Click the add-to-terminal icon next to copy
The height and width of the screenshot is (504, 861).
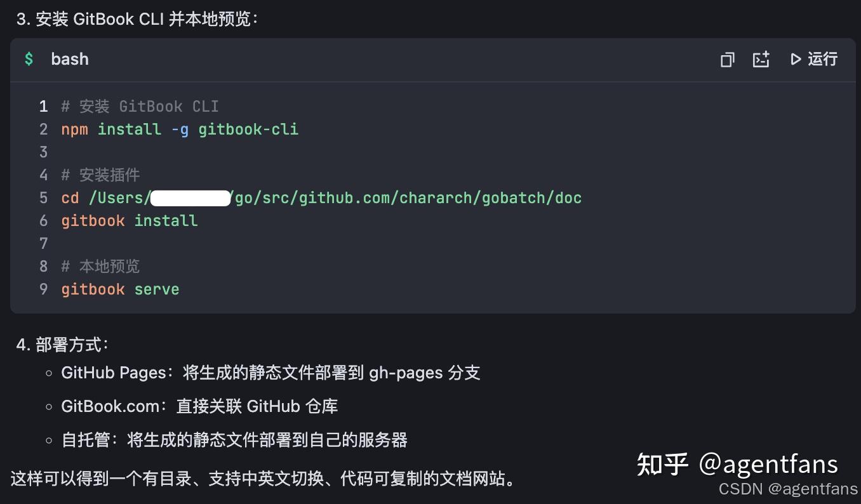point(761,59)
